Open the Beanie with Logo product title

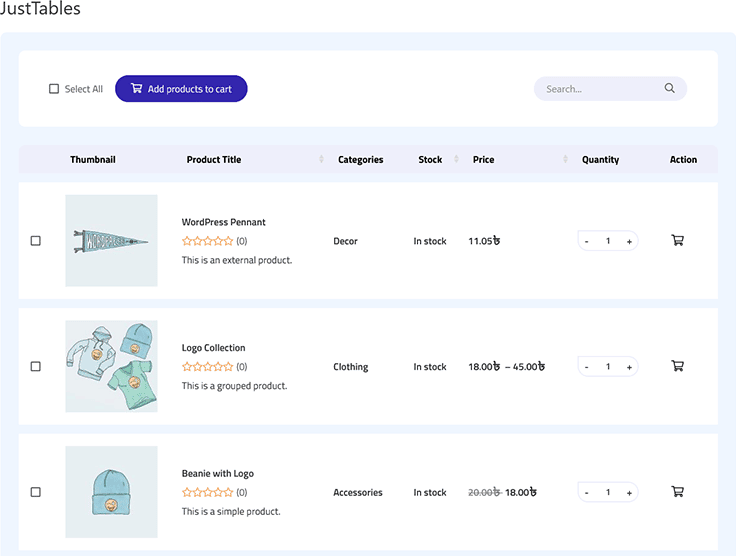(218, 474)
